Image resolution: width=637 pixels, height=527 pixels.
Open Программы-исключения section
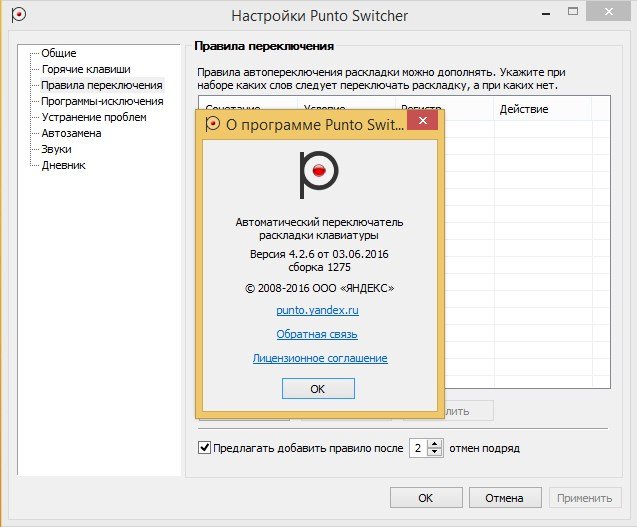tap(102, 101)
